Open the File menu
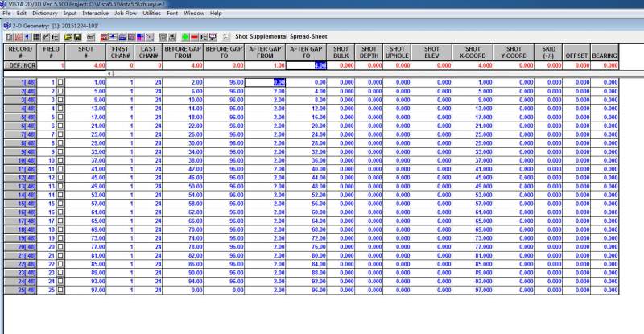The width and height of the screenshot is (644, 334). point(6,13)
